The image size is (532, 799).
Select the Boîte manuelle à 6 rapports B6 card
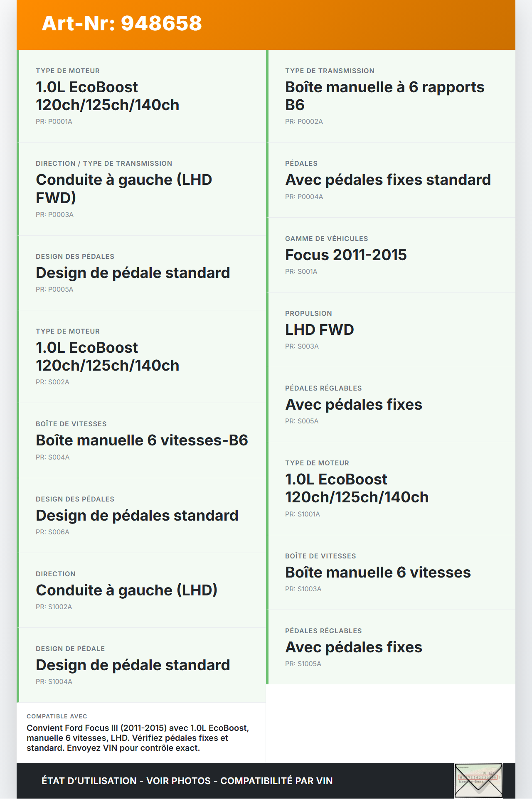391,96
